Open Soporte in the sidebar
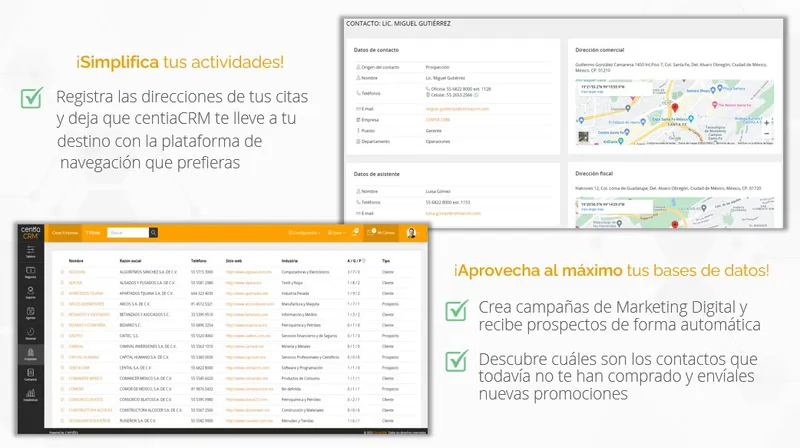This screenshot has width=800, height=448. (31, 292)
